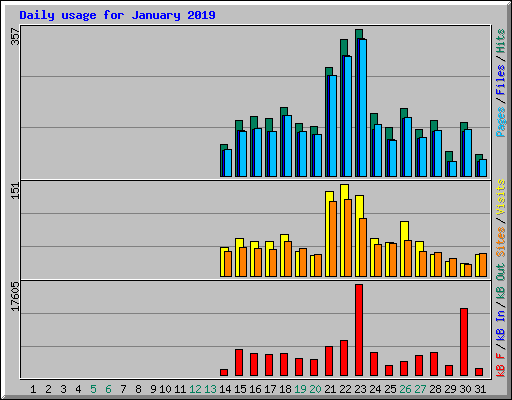Click day label 30 on the x-axis

click(465, 389)
